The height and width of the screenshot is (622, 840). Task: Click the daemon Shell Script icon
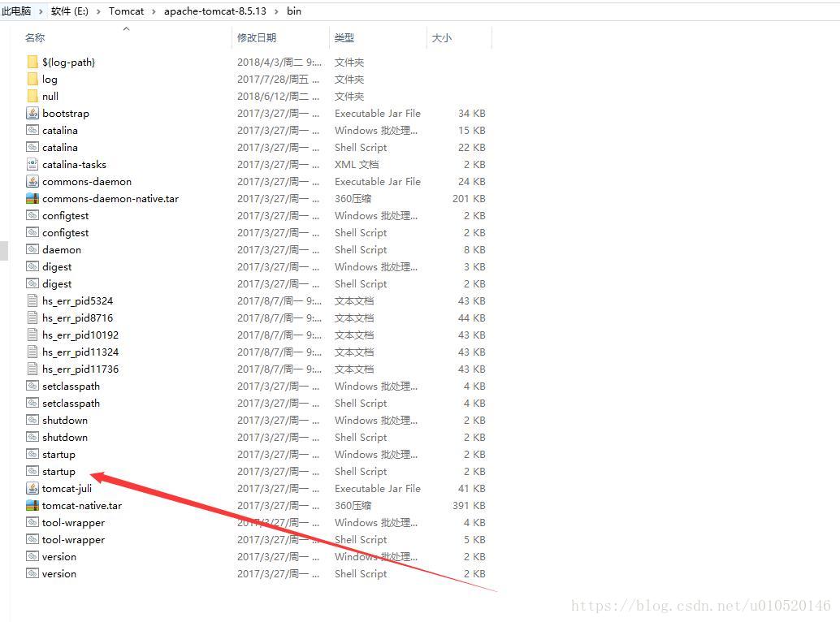point(32,249)
